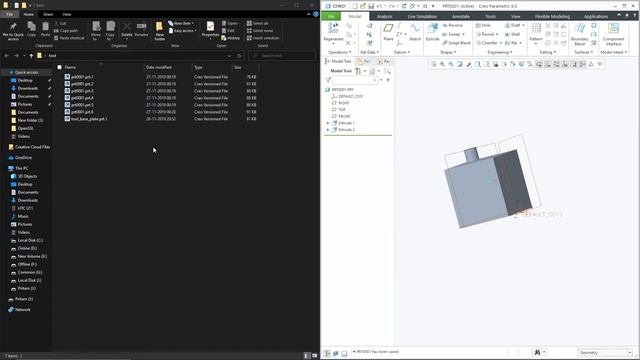The height and width of the screenshot is (360, 640).
Task: Save the model with Creo save icon
Action: [x=371, y=6]
